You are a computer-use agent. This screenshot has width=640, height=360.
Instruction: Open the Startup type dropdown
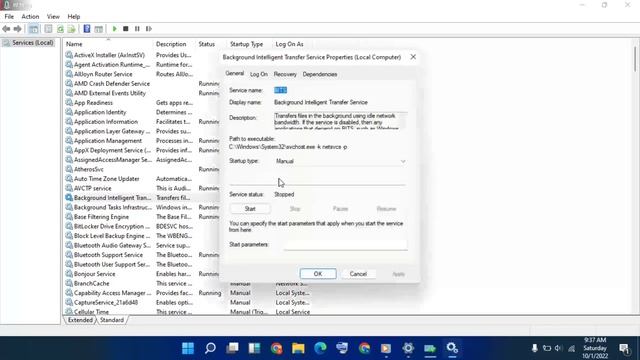(x=340, y=161)
